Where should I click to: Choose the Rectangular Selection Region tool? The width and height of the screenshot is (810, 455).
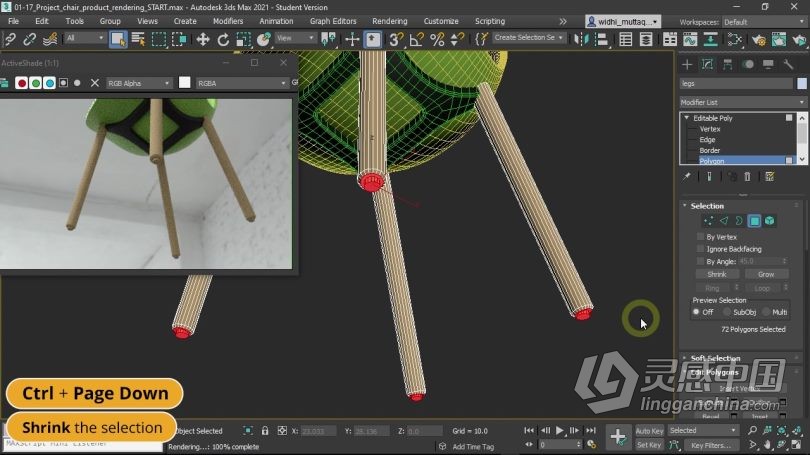click(159, 39)
